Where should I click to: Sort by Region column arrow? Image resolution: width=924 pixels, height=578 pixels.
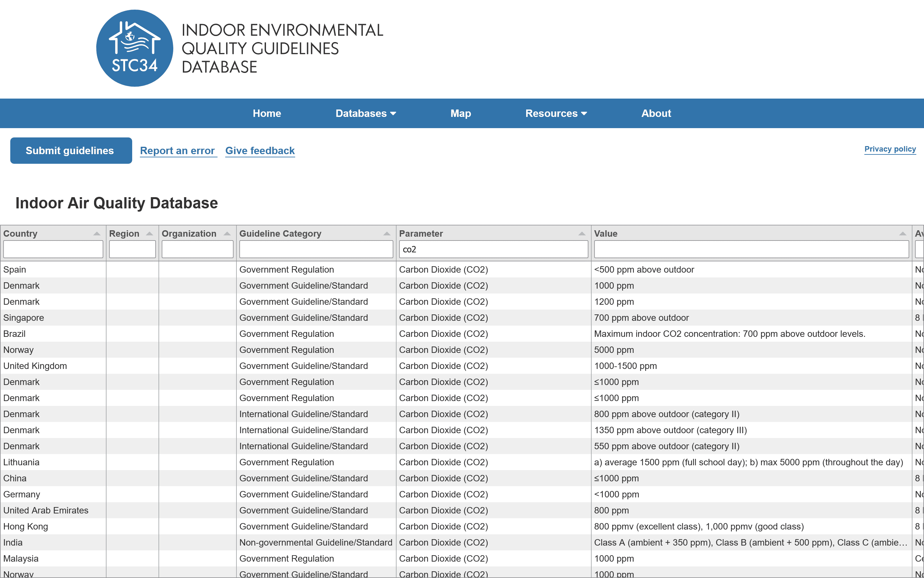[150, 233]
